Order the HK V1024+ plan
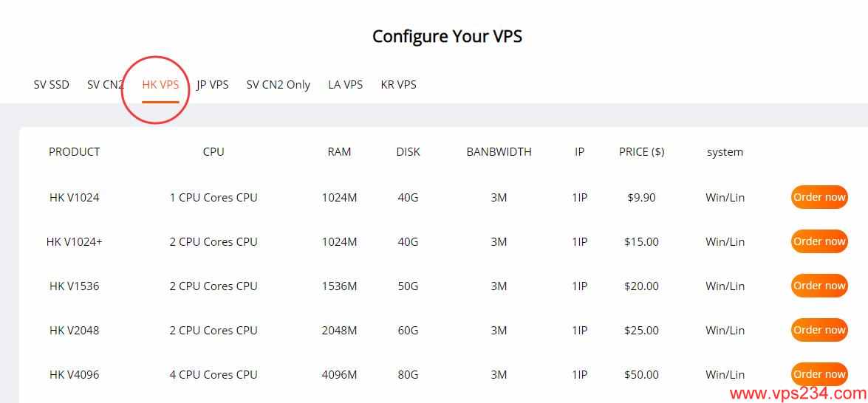 click(x=819, y=241)
